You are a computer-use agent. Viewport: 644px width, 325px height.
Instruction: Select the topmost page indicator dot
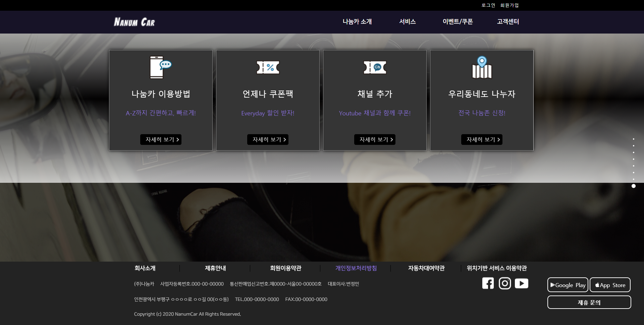(x=633, y=139)
